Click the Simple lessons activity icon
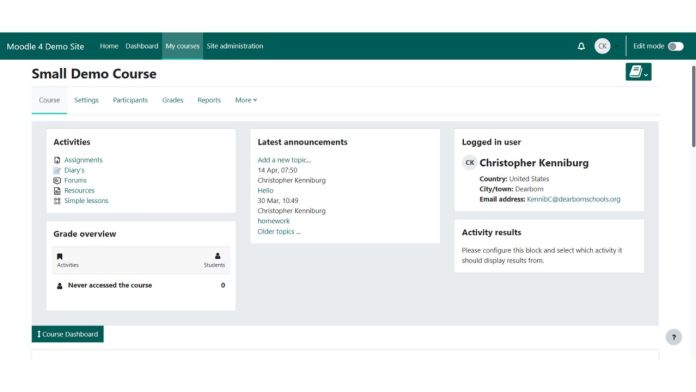The width and height of the screenshot is (696, 392). [x=57, y=201]
